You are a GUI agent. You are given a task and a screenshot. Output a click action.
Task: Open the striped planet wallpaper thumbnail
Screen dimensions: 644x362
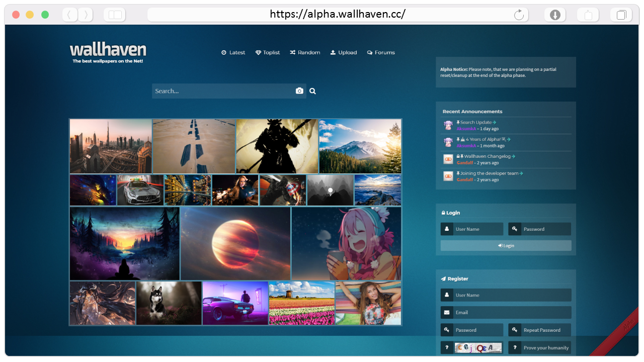coord(235,243)
